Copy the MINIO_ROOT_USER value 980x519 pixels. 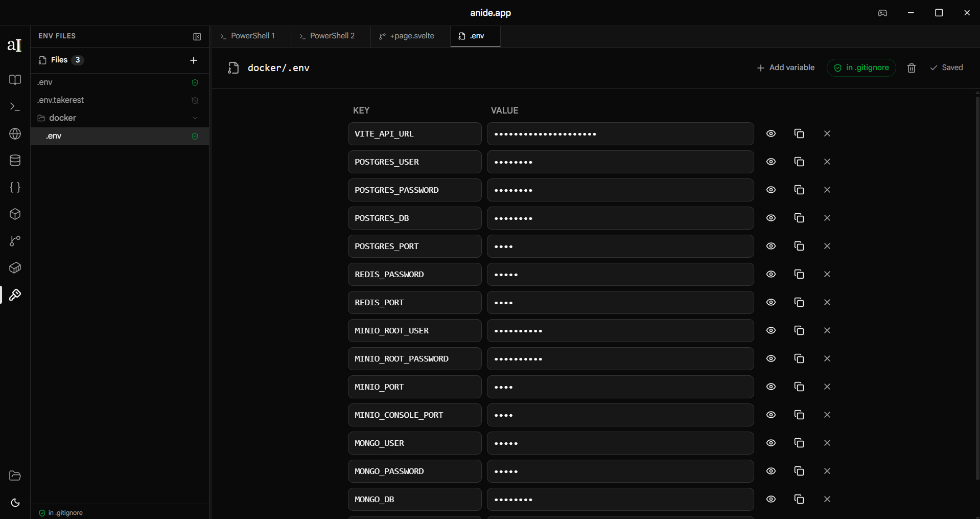[x=799, y=331]
